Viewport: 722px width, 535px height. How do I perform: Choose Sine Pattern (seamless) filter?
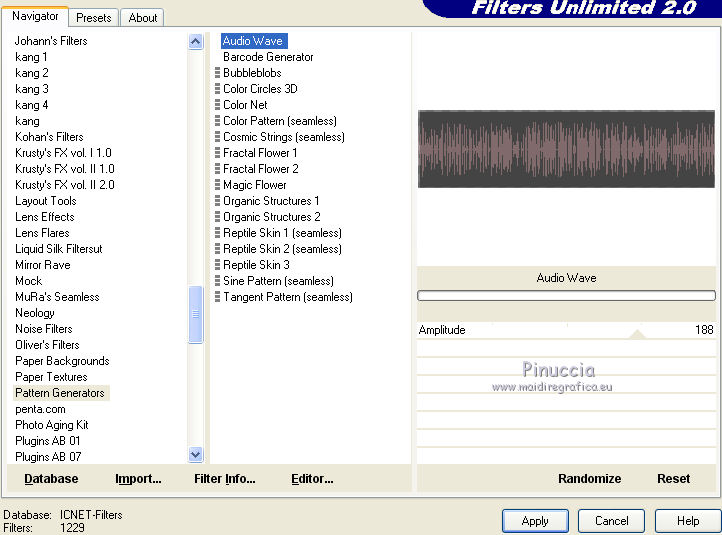pos(278,281)
